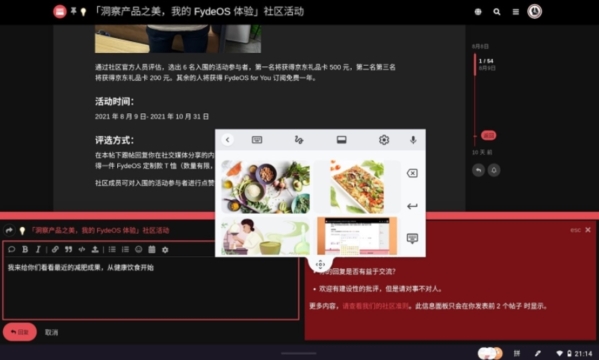Paste the woman cooking illustration image
599x360 pixels.
click(x=266, y=236)
